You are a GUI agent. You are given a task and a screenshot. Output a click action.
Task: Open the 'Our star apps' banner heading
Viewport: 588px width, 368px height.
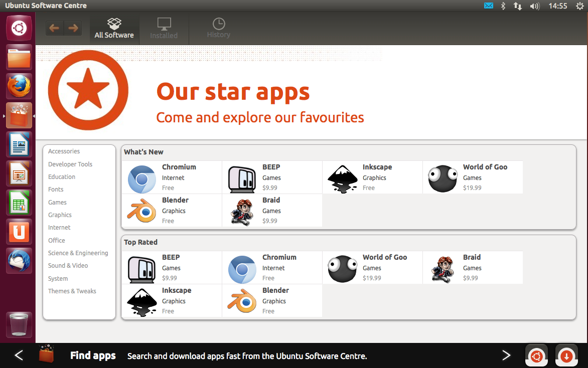233,92
